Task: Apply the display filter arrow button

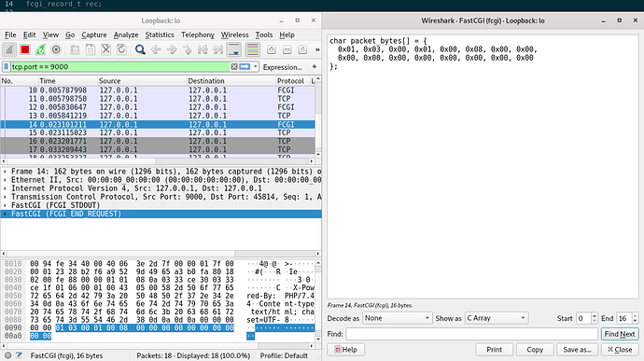Action: [x=245, y=66]
